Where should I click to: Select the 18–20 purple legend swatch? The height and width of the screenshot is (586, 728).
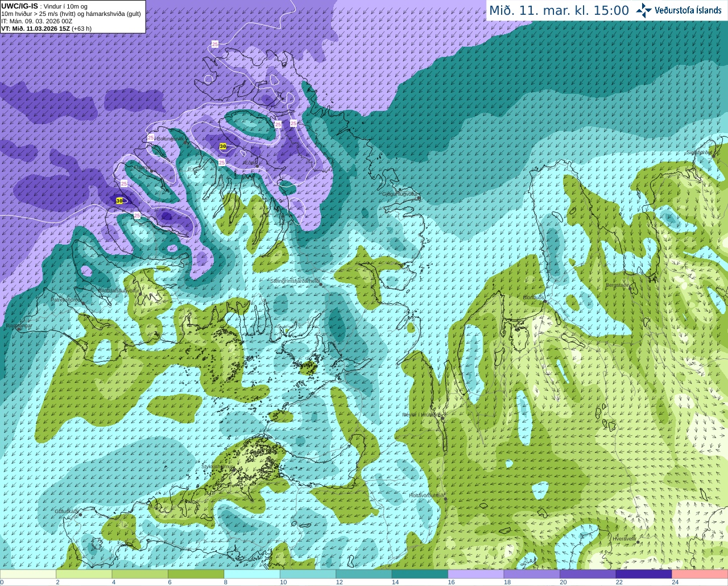coord(532,574)
